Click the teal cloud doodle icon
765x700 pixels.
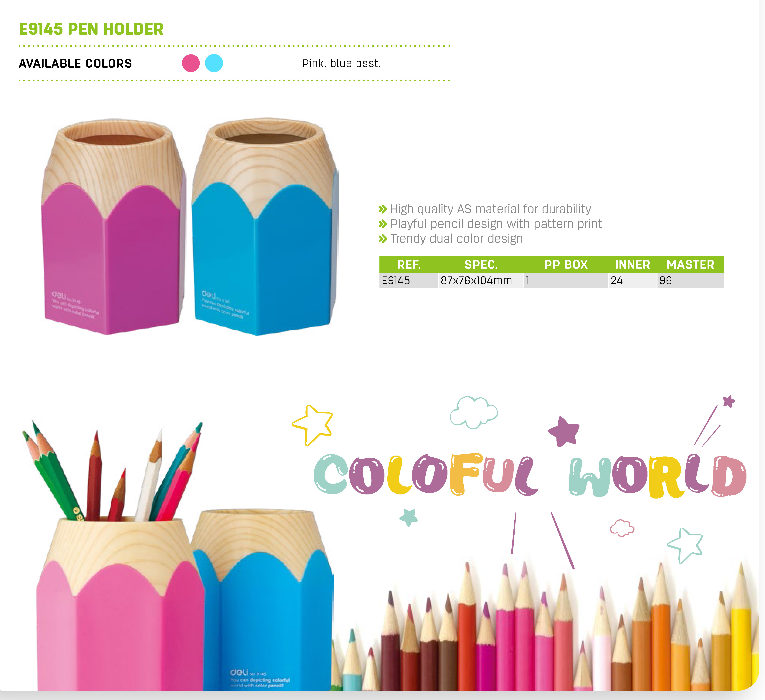pos(474,413)
